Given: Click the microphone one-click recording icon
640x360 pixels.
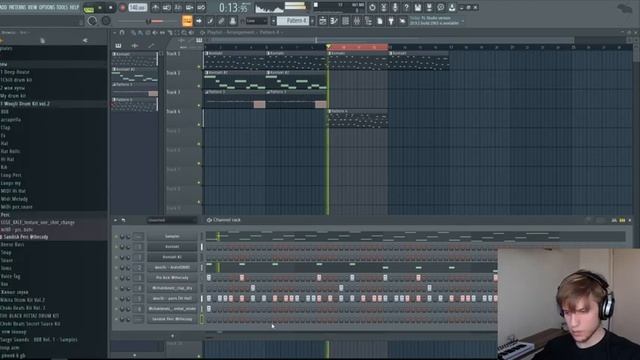Looking at the screenshot, I should click(x=395, y=7).
